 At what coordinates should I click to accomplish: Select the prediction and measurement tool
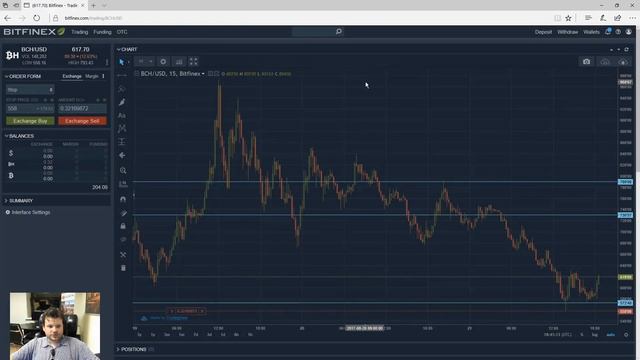click(122, 142)
